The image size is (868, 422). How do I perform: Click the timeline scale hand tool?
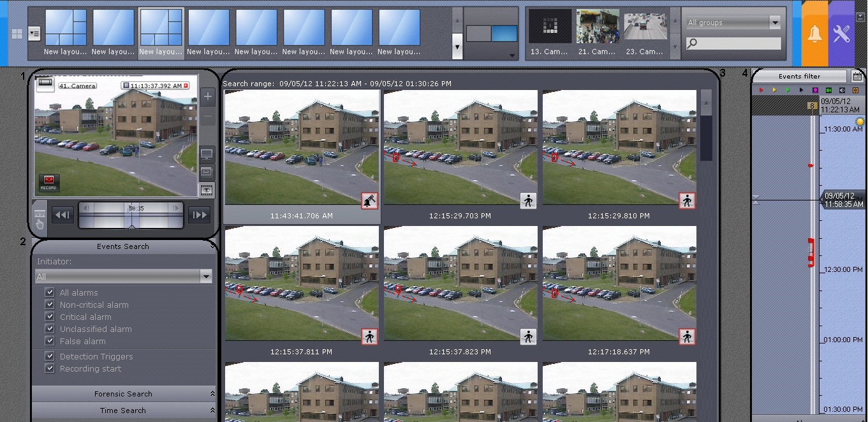(40, 218)
